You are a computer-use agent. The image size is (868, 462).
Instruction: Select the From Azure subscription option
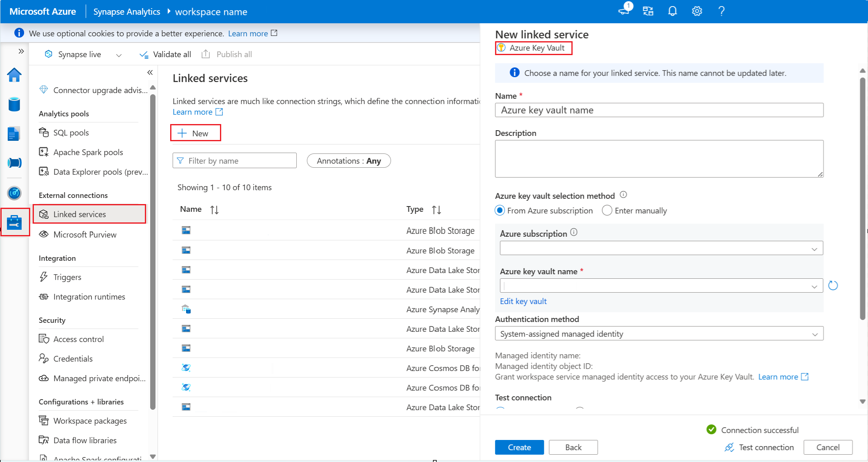[x=499, y=210]
